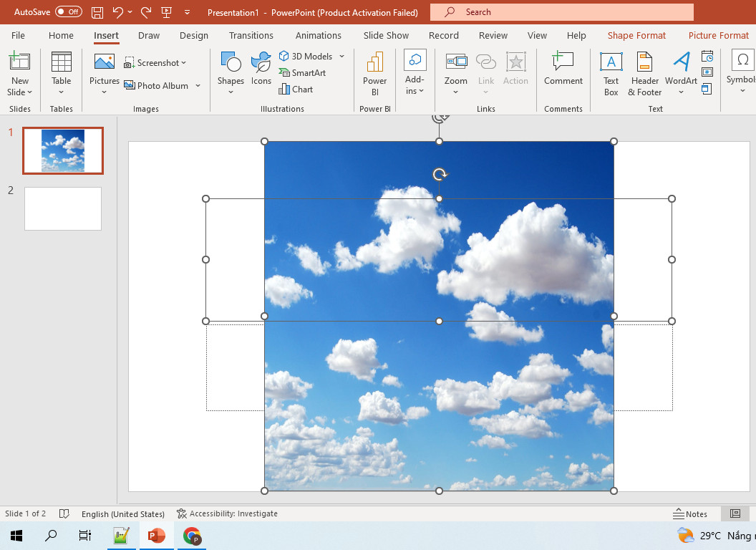Open Task View on the taskbar
The height and width of the screenshot is (550, 756).
pyautogui.click(x=85, y=536)
